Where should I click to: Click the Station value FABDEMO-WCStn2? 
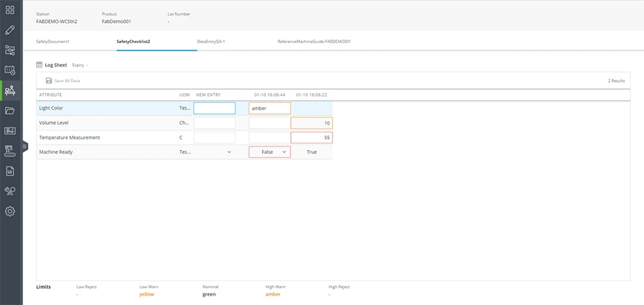tap(57, 21)
